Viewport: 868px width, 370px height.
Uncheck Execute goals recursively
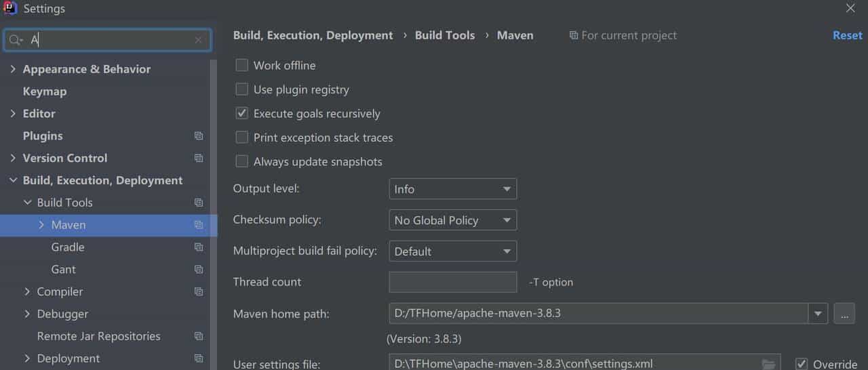[x=242, y=114]
